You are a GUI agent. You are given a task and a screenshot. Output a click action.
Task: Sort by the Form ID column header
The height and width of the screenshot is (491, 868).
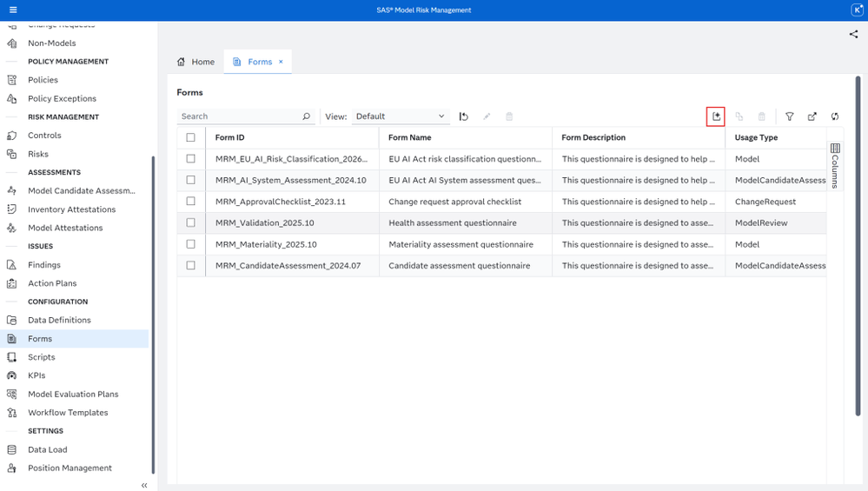click(229, 137)
